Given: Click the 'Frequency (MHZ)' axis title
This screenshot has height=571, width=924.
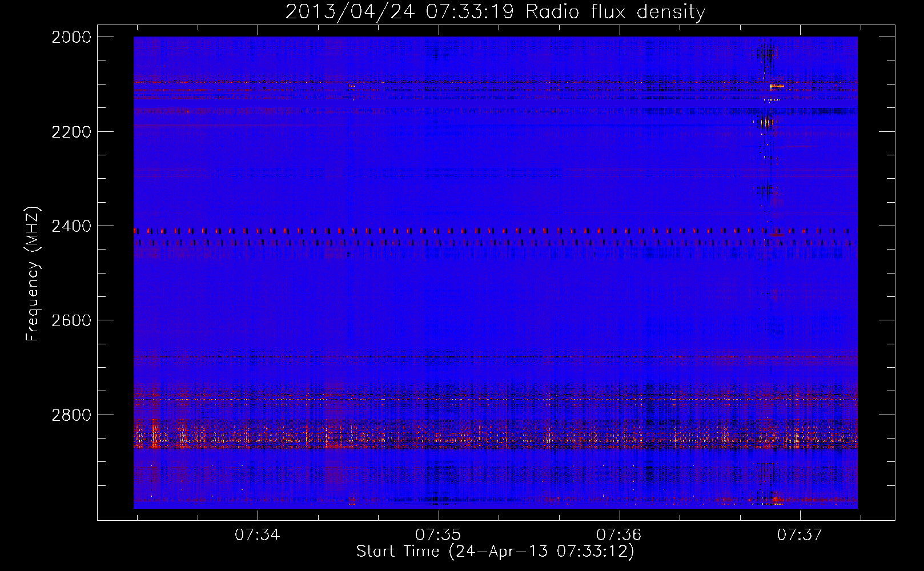Looking at the screenshot, I should coord(33,274).
